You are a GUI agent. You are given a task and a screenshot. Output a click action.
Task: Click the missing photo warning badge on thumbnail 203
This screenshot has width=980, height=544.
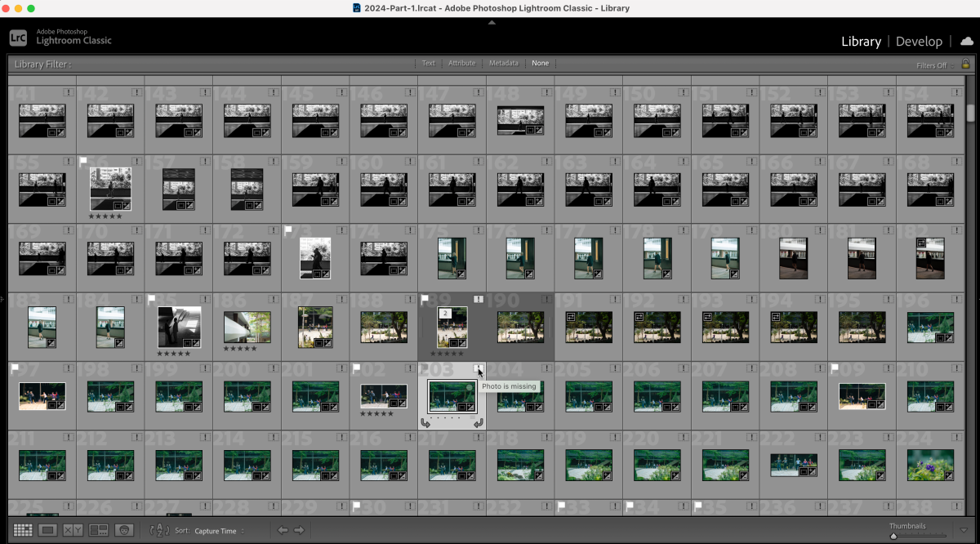click(479, 369)
